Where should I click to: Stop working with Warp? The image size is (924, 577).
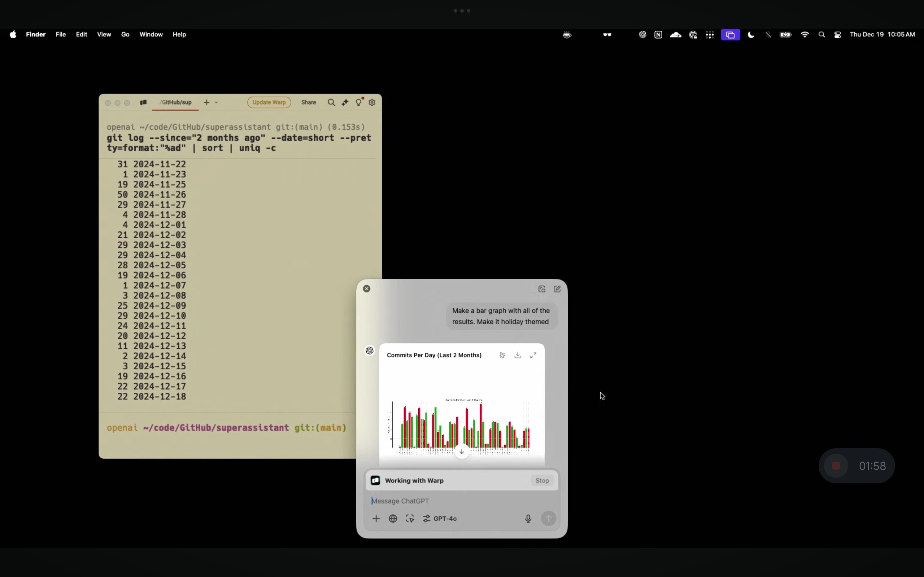[542, 480]
